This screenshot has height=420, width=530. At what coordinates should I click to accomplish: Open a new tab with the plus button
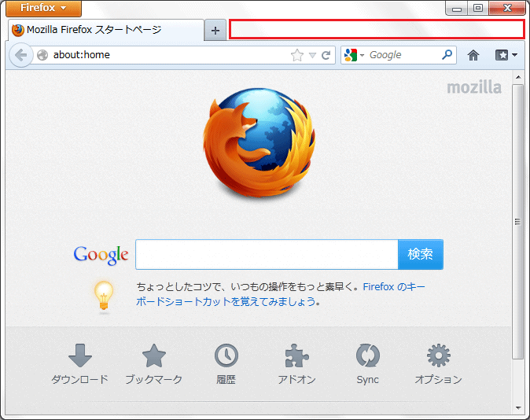click(215, 31)
